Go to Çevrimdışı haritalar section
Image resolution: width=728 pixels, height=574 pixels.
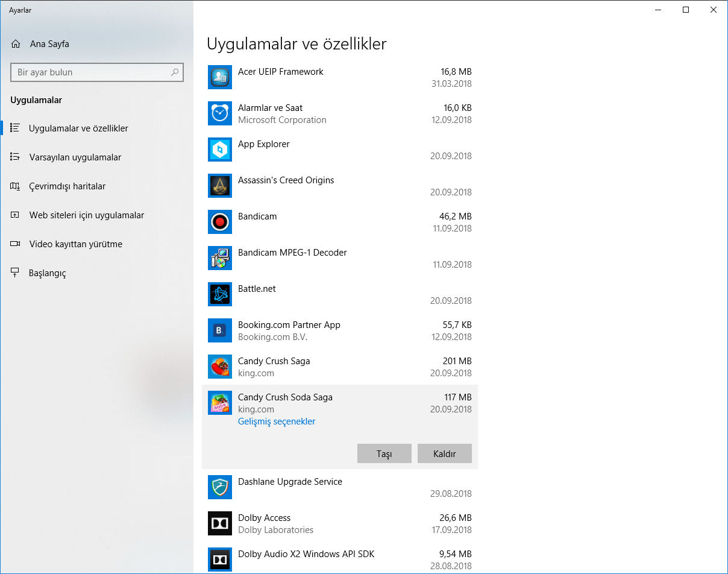[96, 186]
